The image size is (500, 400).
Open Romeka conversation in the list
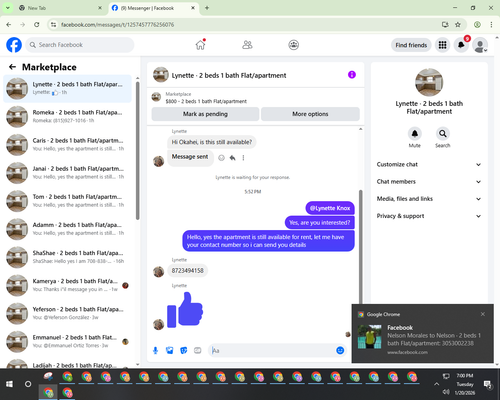[67, 117]
